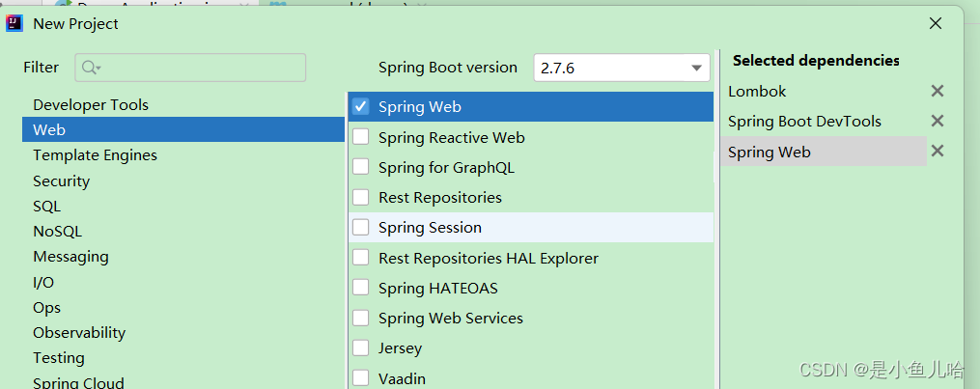Remove Lombok from selected dependencies
980x389 pixels.
[x=937, y=91]
